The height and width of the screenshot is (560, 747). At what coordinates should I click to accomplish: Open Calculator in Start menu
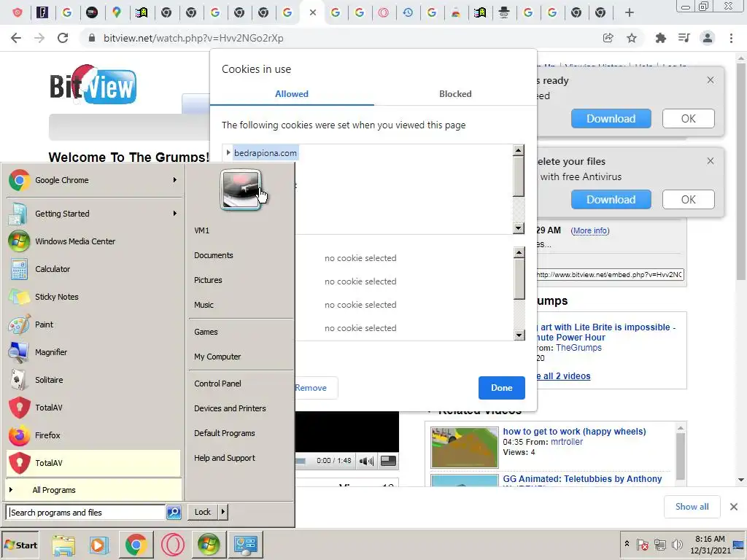point(93,269)
